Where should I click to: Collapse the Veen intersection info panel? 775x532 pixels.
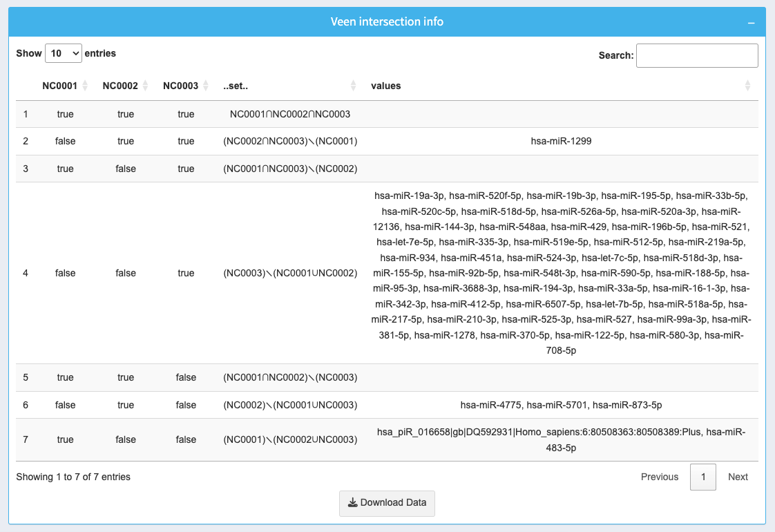(751, 23)
